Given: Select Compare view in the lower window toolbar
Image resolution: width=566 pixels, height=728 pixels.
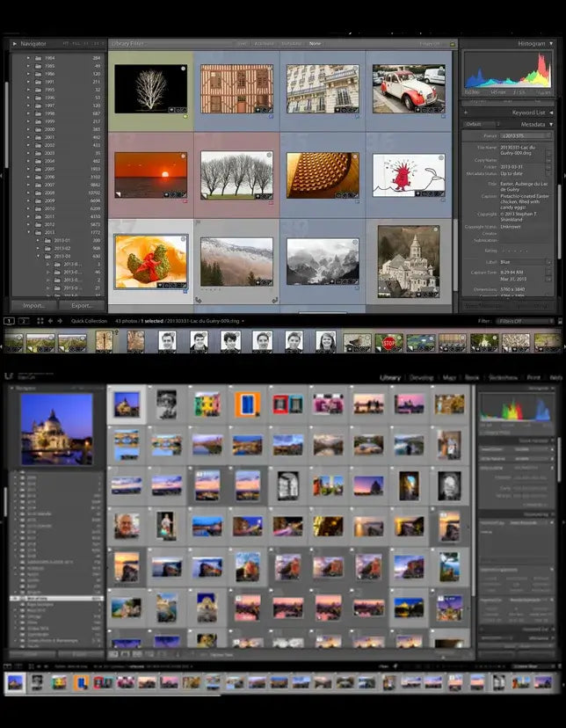Looking at the screenshot, I should point(137,654).
